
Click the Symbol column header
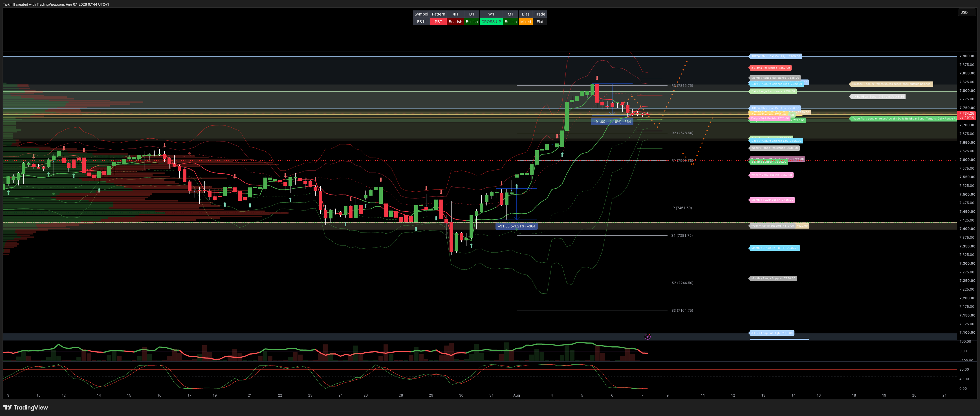pyautogui.click(x=421, y=14)
